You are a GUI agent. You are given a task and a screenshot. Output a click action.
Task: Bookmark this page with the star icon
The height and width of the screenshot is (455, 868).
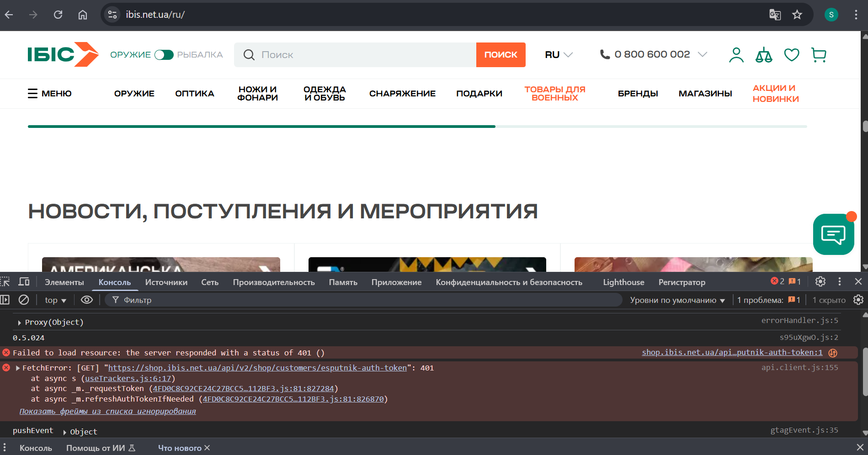click(x=797, y=15)
